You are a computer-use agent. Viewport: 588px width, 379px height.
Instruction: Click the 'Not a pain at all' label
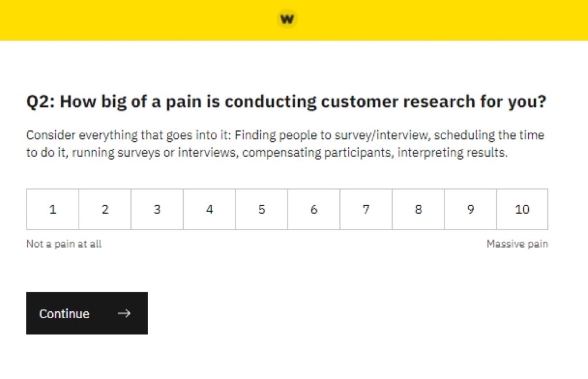click(64, 244)
